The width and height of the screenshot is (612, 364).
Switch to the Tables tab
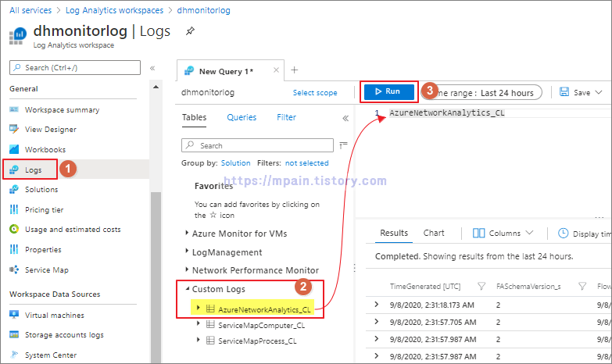point(195,117)
